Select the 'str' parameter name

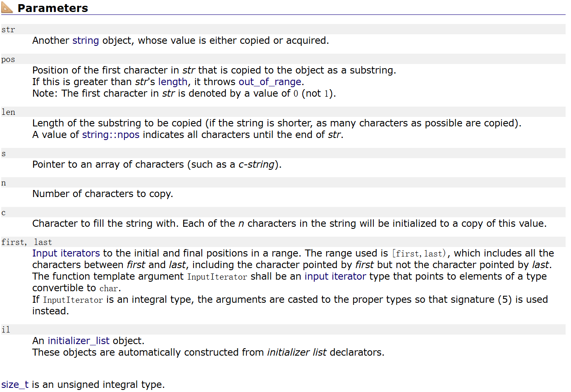point(8,30)
